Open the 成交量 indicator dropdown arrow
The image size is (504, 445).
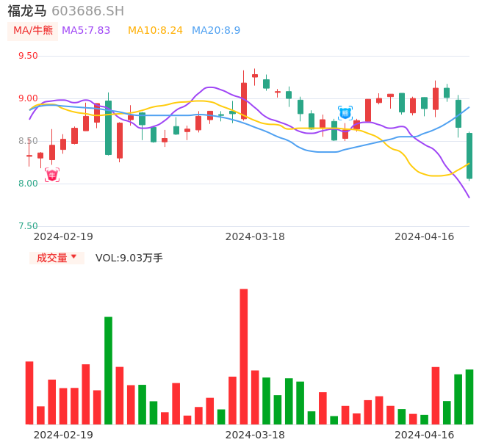pos(73,257)
